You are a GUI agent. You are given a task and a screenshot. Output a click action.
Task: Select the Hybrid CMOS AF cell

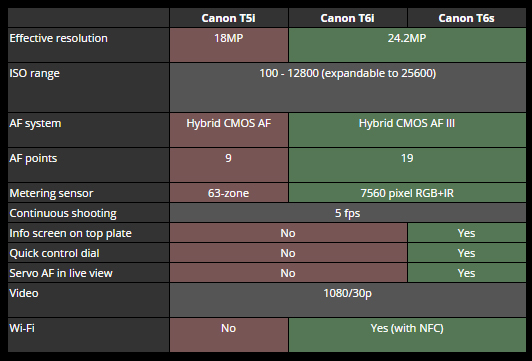point(229,130)
